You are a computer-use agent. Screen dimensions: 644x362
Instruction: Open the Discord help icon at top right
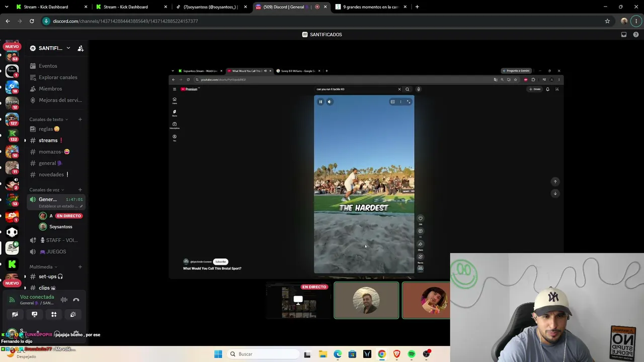[x=636, y=35]
